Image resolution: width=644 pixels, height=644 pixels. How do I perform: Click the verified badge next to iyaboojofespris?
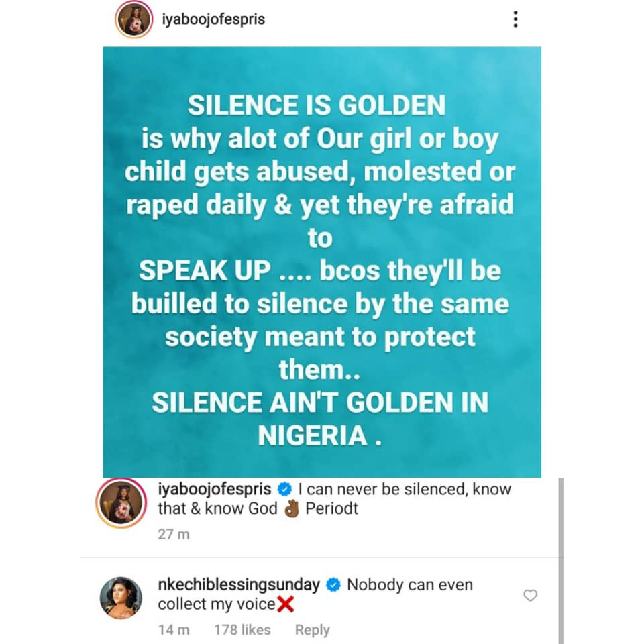[x=284, y=489]
